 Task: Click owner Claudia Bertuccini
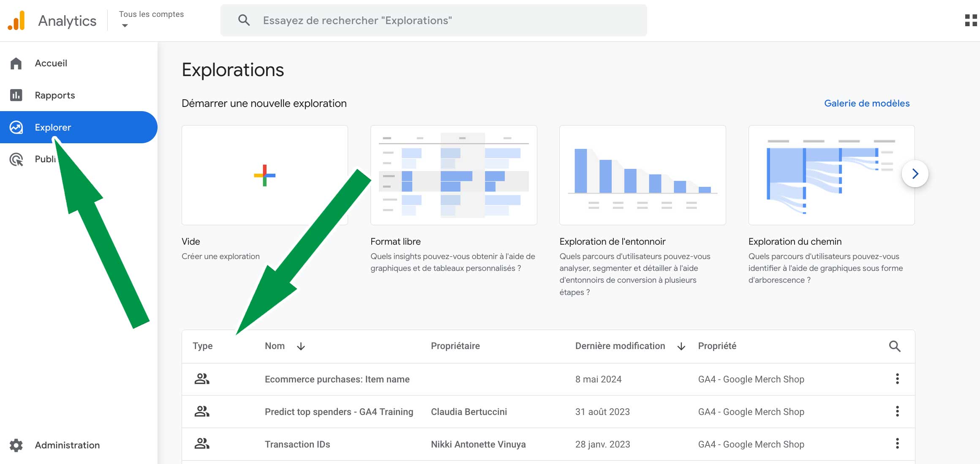pyautogui.click(x=469, y=412)
